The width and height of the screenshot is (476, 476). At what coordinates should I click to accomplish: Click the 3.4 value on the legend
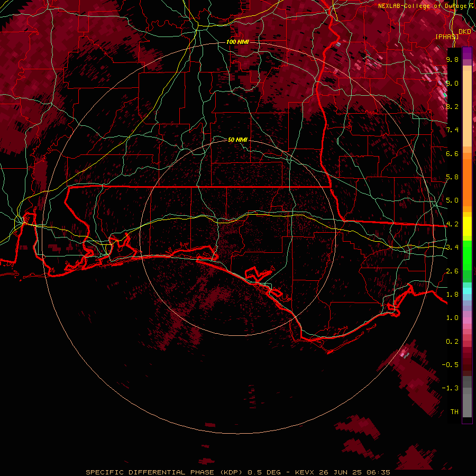[x=452, y=248]
